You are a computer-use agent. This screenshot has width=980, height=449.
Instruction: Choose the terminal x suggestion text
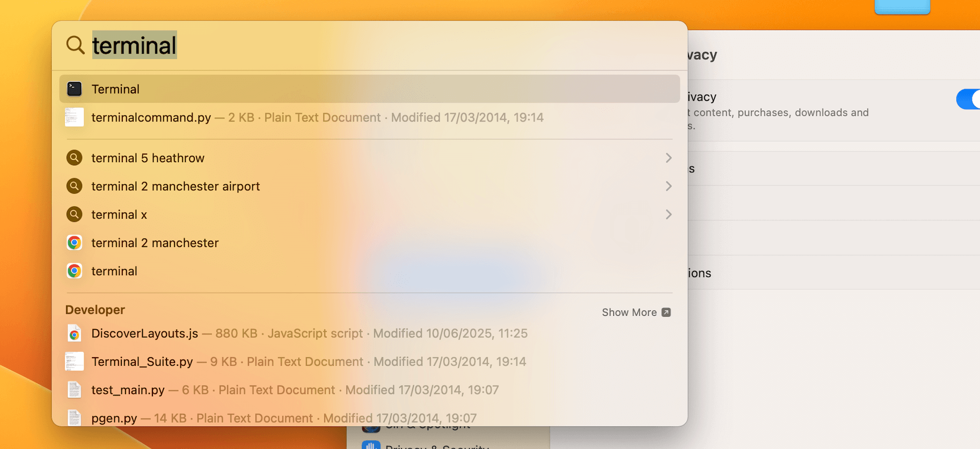point(119,215)
